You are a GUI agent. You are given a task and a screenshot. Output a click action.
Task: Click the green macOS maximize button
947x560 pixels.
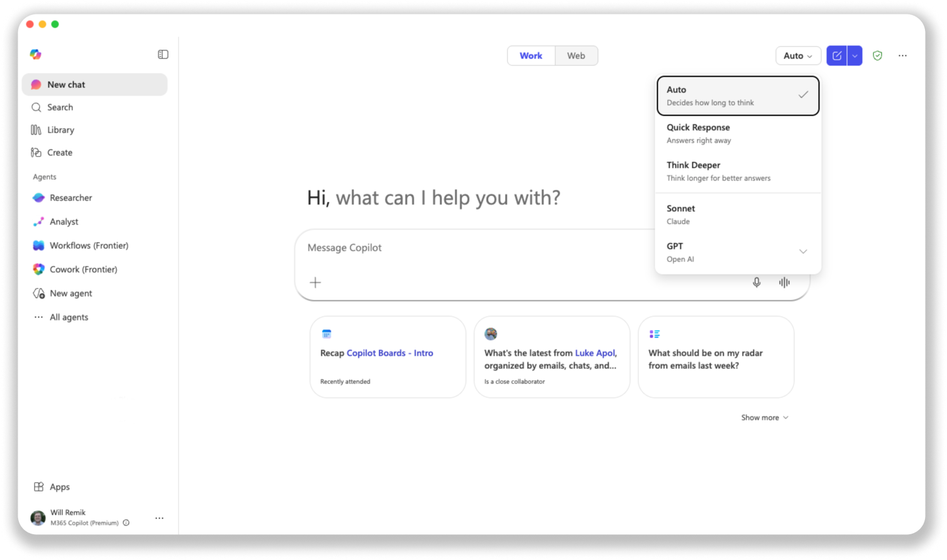[55, 25]
